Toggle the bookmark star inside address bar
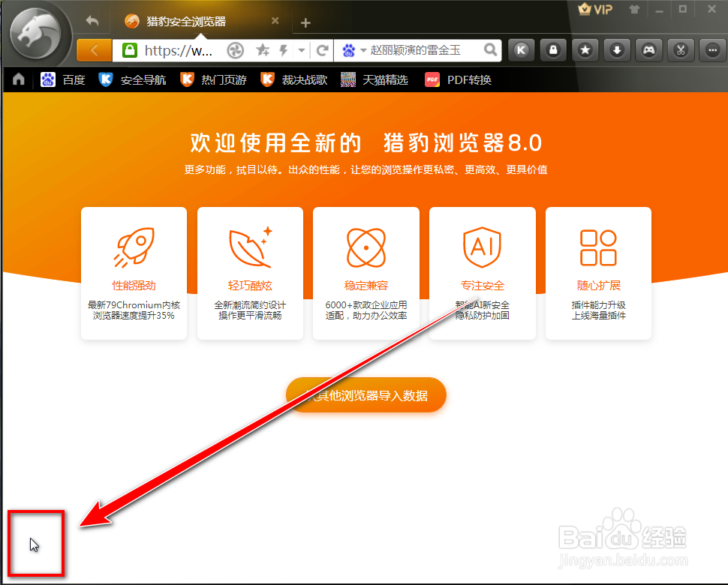Image resolution: width=728 pixels, height=585 pixels. pyautogui.click(x=261, y=49)
